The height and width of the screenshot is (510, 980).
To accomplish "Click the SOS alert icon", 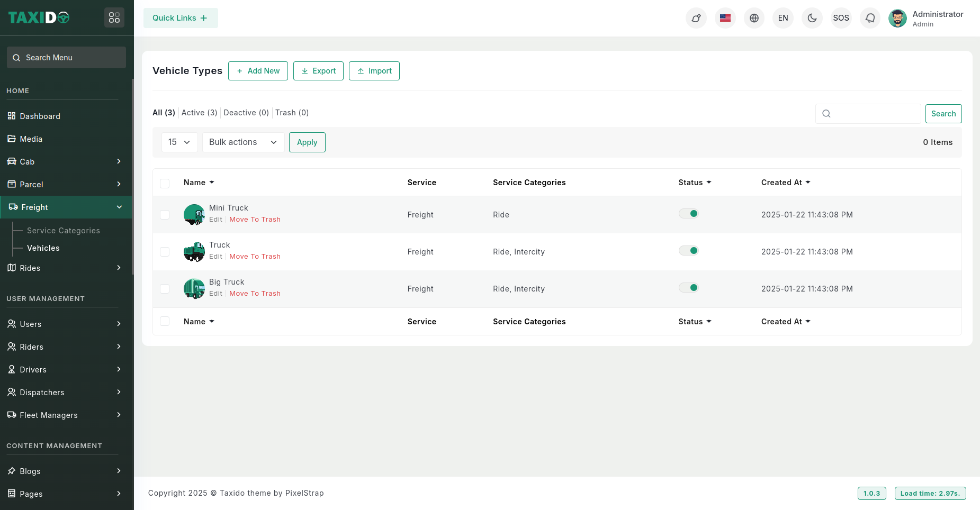I will pos(841,18).
